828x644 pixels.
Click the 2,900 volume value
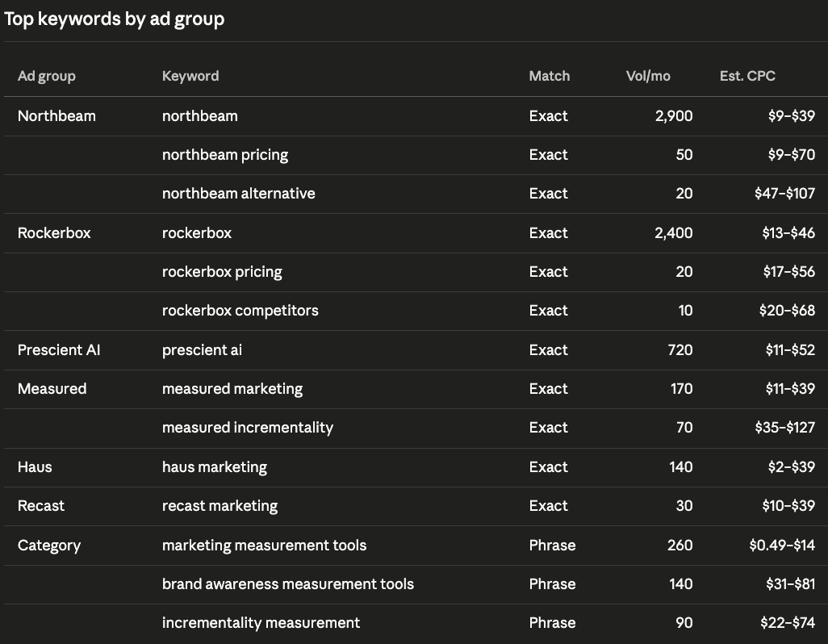(x=674, y=116)
